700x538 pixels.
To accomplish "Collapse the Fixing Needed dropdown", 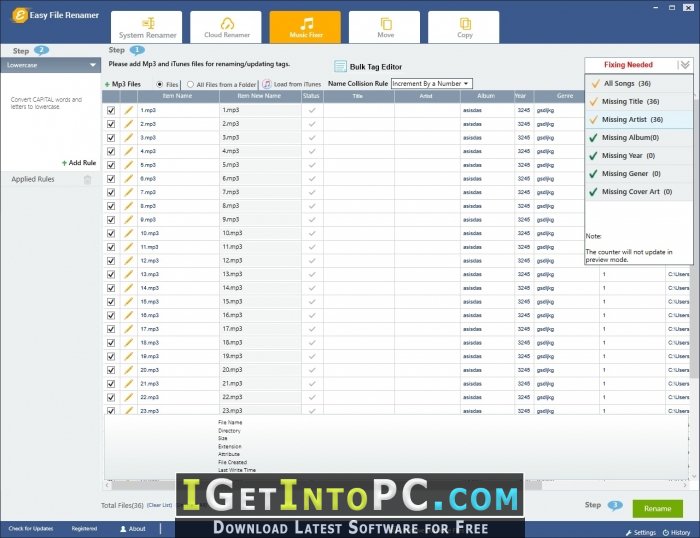I will pyautogui.click(x=685, y=65).
